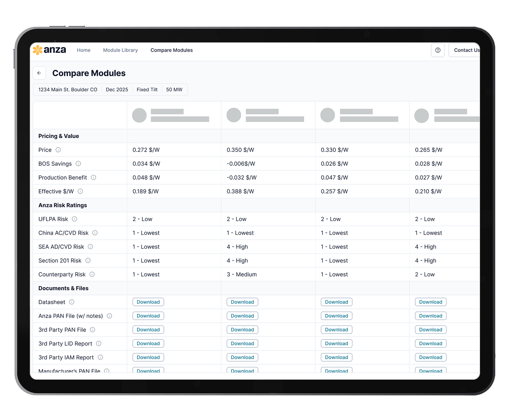The height and width of the screenshot is (420, 516).
Task: Click the SEA AD/CVD Risk info icon
Action: [x=91, y=247]
